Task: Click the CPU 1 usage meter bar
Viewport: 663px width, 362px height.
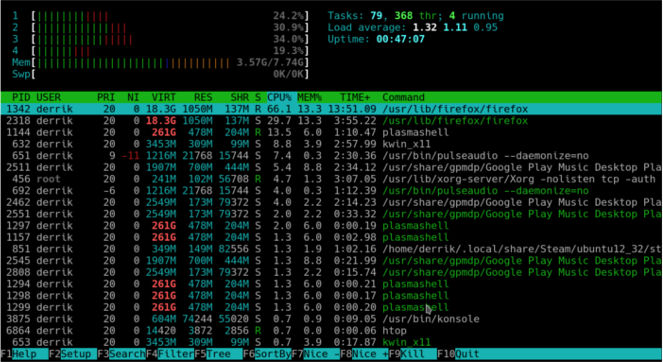Action: pos(171,16)
